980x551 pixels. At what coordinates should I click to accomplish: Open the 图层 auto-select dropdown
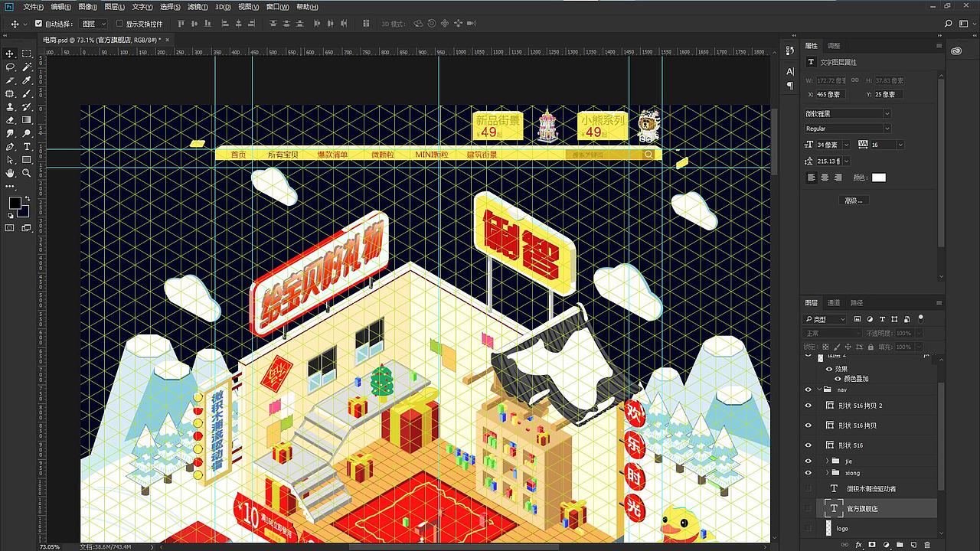coord(94,24)
